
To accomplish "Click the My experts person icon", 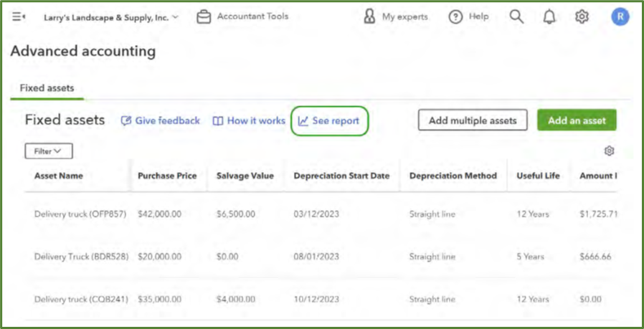I will 369,17.
